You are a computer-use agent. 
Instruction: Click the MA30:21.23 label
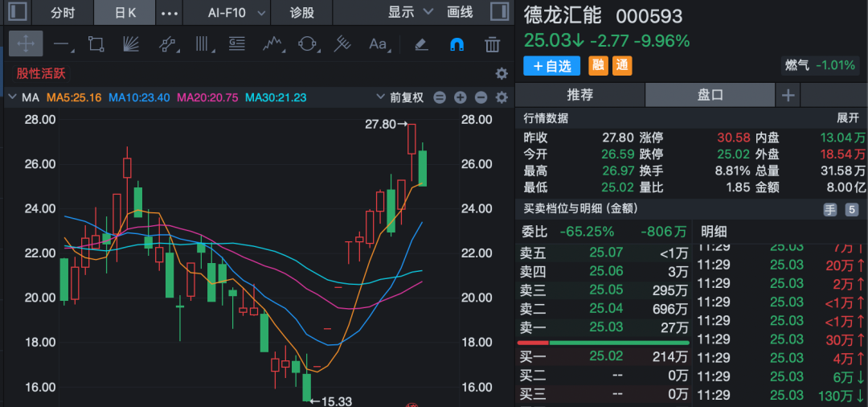[x=276, y=98]
